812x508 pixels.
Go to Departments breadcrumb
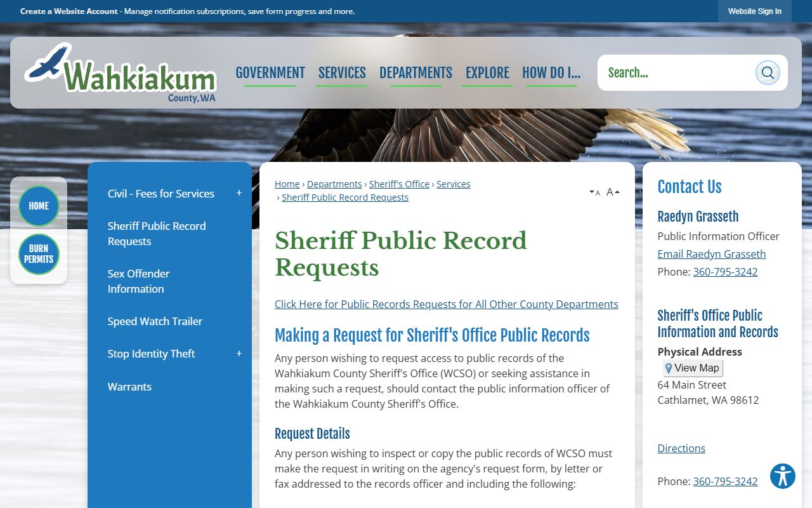tap(334, 184)
